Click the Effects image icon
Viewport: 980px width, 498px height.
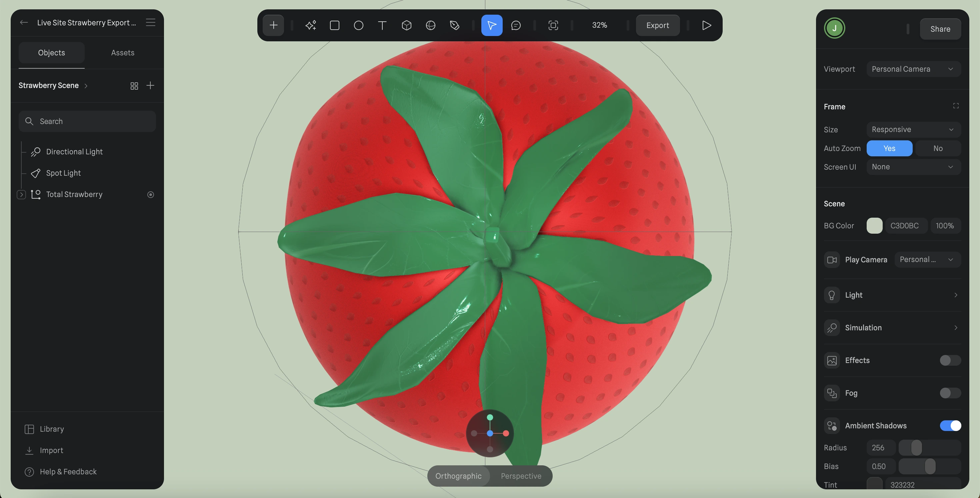pos(832,360)
